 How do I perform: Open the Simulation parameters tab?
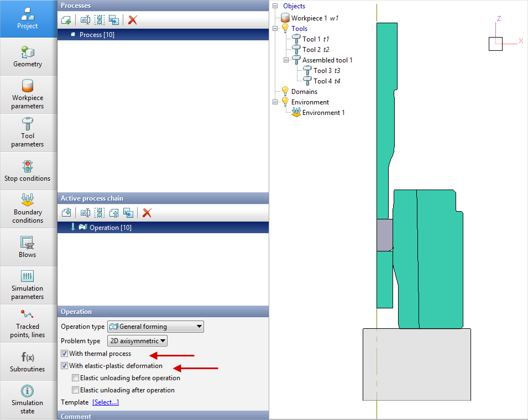28,285
